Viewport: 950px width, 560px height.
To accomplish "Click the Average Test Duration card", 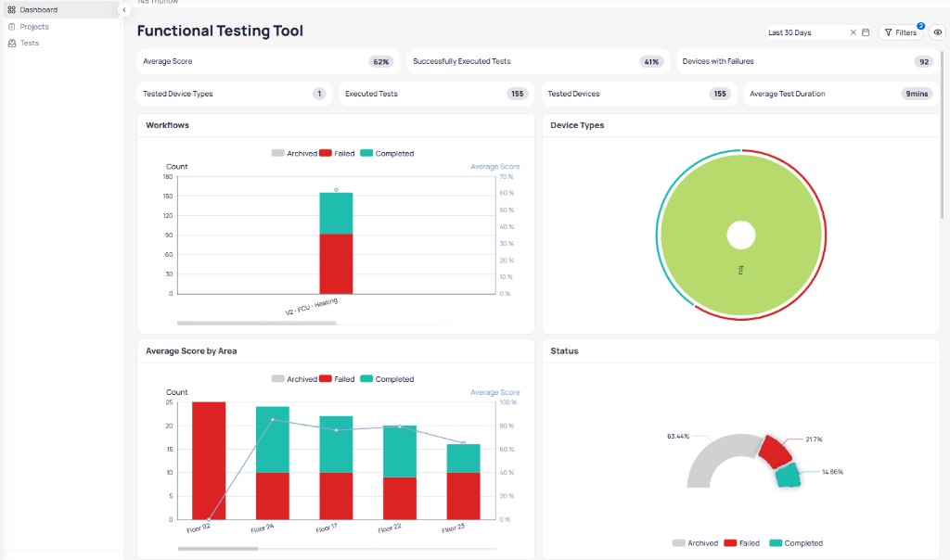I will click(841, 94).
